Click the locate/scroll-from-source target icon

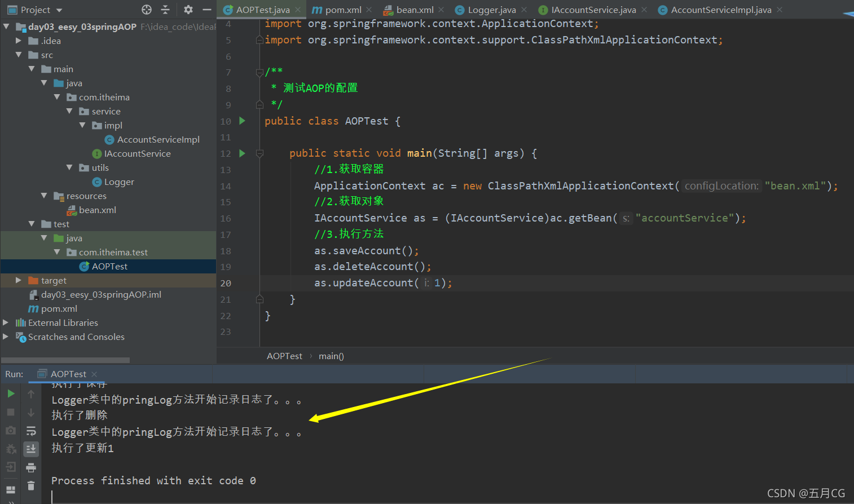[147, 10]
